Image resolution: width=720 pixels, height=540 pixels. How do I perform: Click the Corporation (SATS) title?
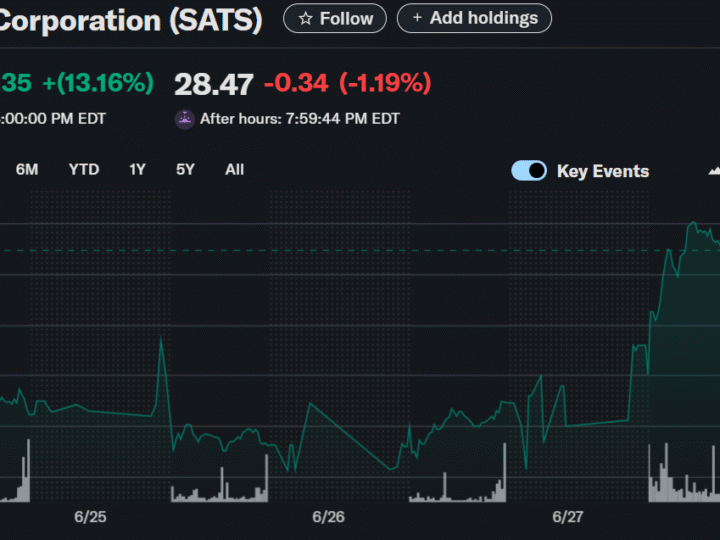click(x=131, y=20)
